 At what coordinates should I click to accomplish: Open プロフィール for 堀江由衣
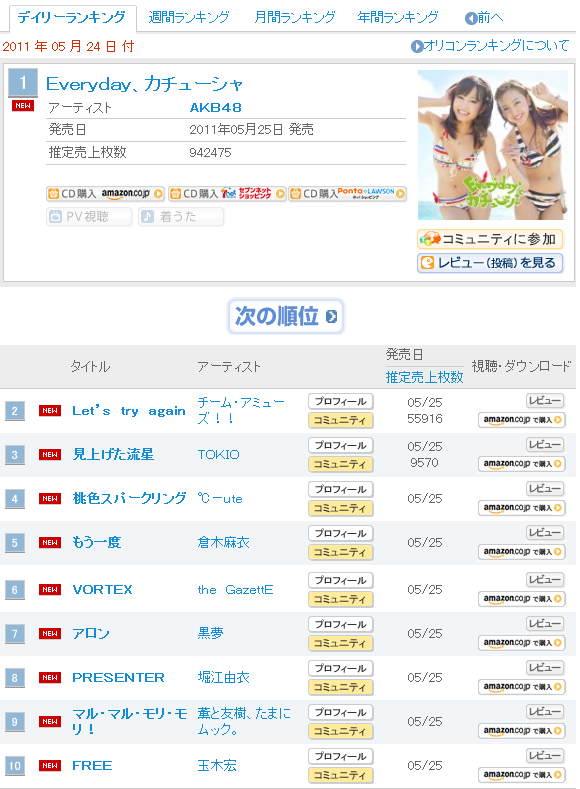pos(341,668)
